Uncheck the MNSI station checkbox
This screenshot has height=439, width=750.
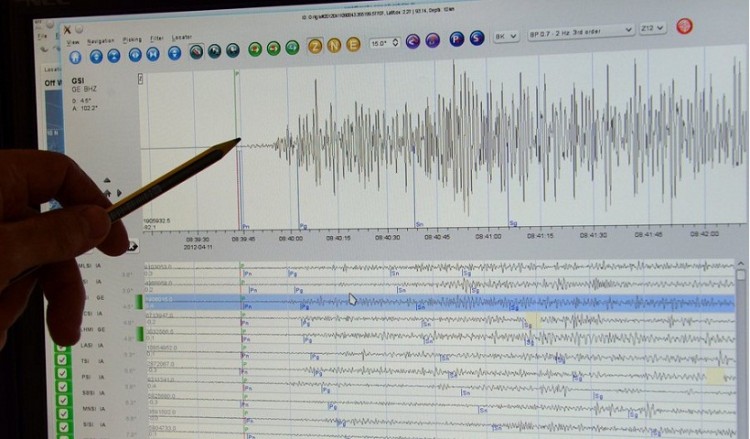pos(62,411)
